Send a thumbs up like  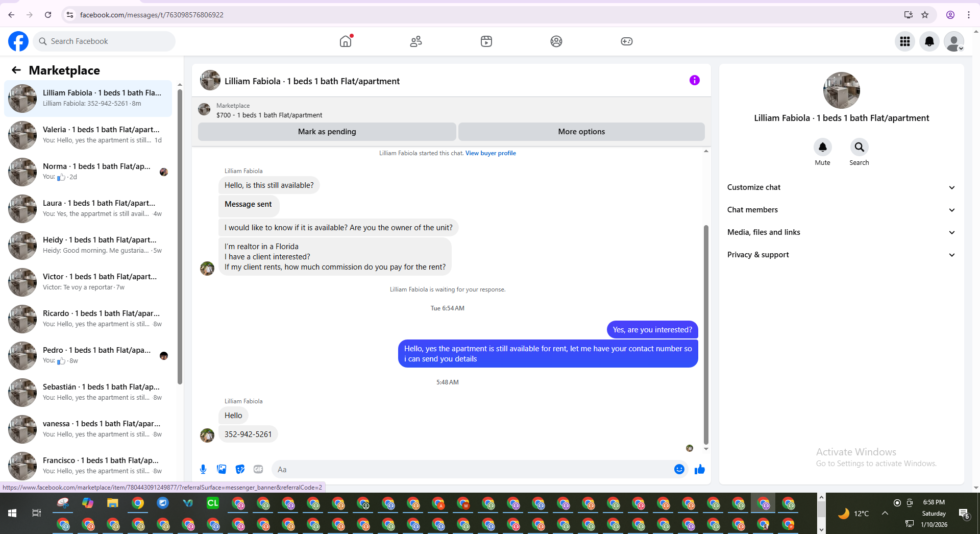[700, 469]
